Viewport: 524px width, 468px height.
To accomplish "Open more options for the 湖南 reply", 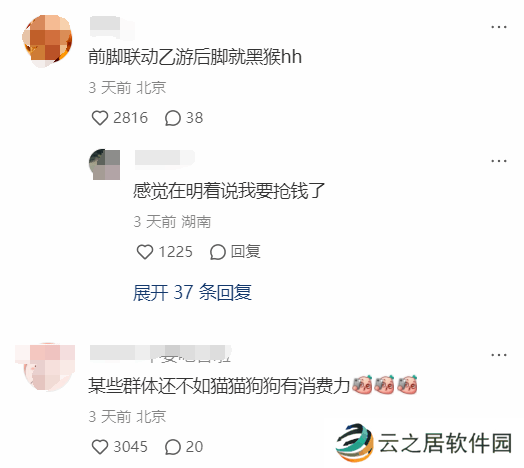I will click(x=499, y=161).
